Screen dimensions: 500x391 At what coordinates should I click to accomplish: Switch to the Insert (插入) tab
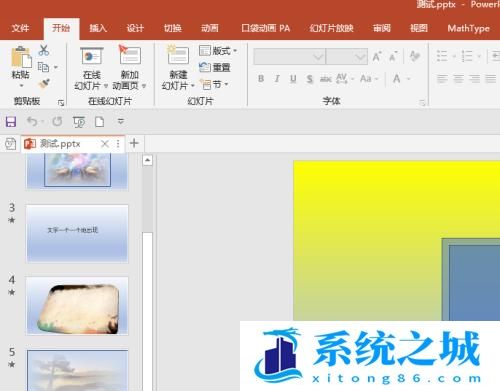(98, 28)
